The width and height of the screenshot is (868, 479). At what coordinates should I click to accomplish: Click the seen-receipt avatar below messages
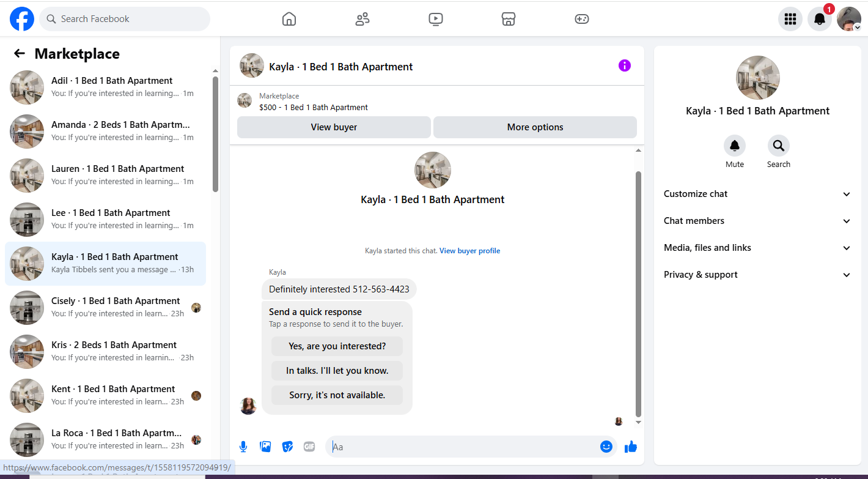619,421
